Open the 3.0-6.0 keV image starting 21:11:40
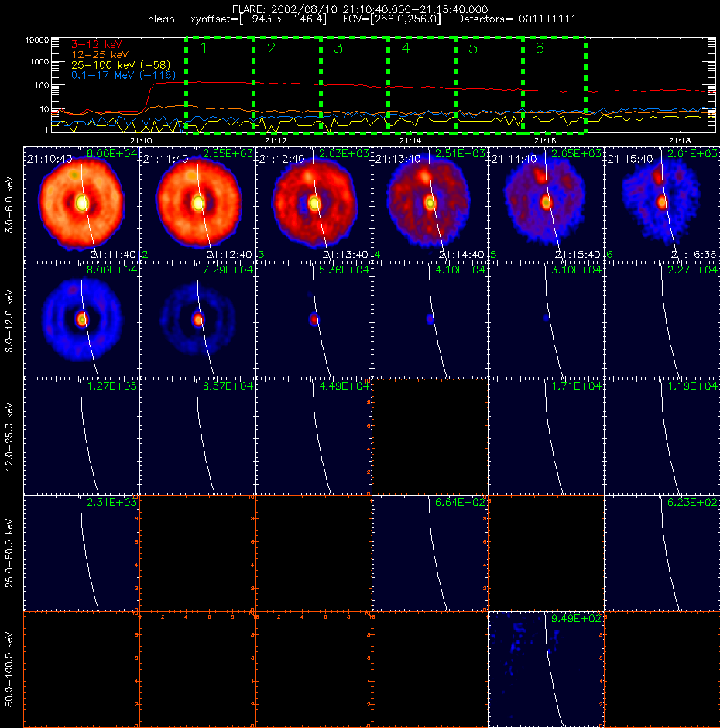The image size is (720, 728). coord(197,204)
